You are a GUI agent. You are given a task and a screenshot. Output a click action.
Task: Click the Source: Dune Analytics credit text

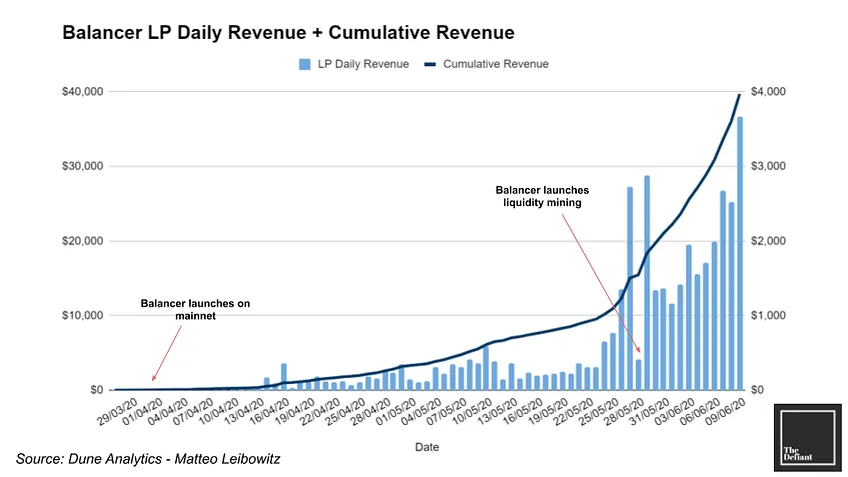point(148,459)
